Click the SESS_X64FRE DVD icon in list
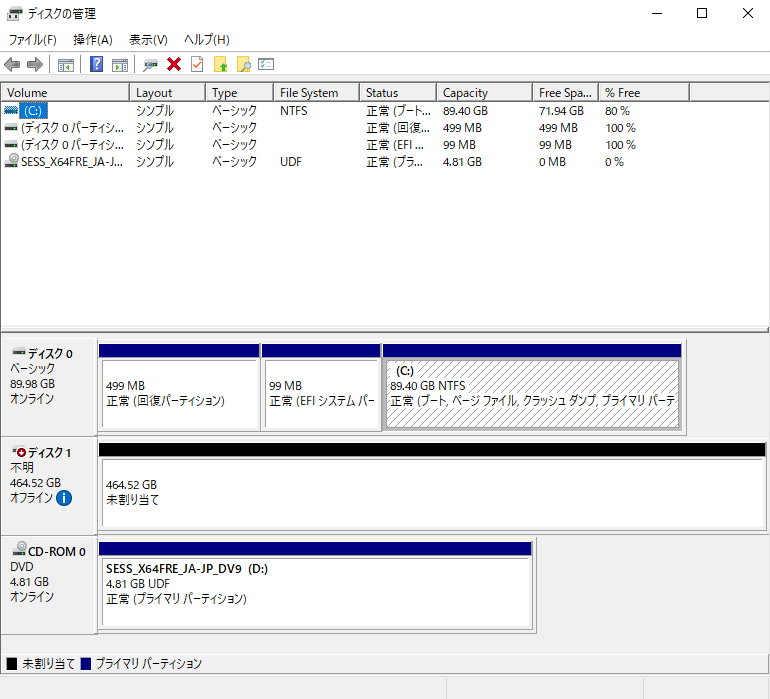 click(x=11, y=161)
